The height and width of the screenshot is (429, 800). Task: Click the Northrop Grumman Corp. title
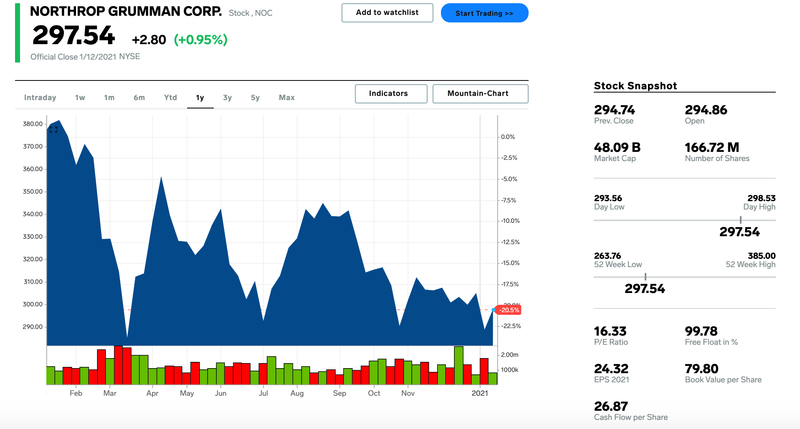coord(126,11)
